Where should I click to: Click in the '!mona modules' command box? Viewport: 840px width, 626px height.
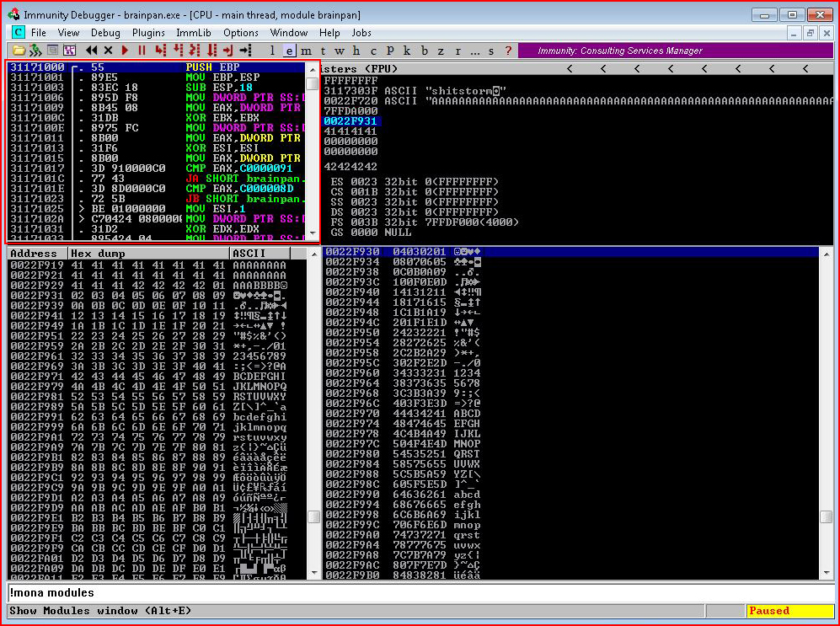pos(420,593)
